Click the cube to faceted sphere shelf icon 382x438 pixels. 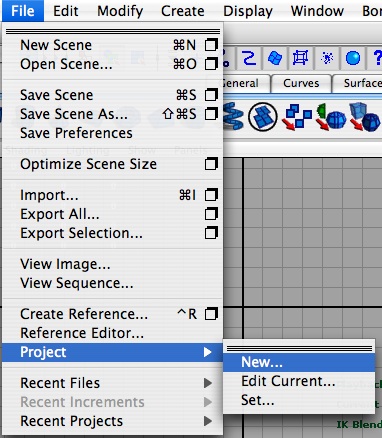pyautogui.click(x=364, y=117)
